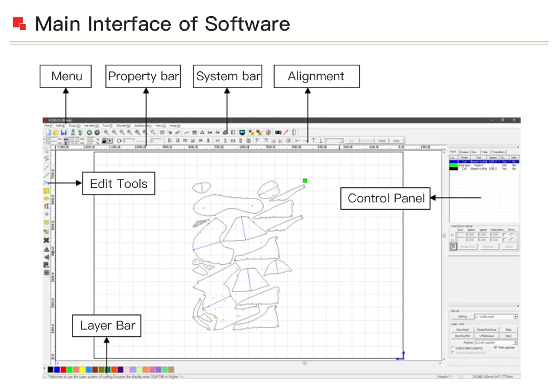Click the gray circular undo icon
This screenshot has width=558, height=392.
point(97,132)
